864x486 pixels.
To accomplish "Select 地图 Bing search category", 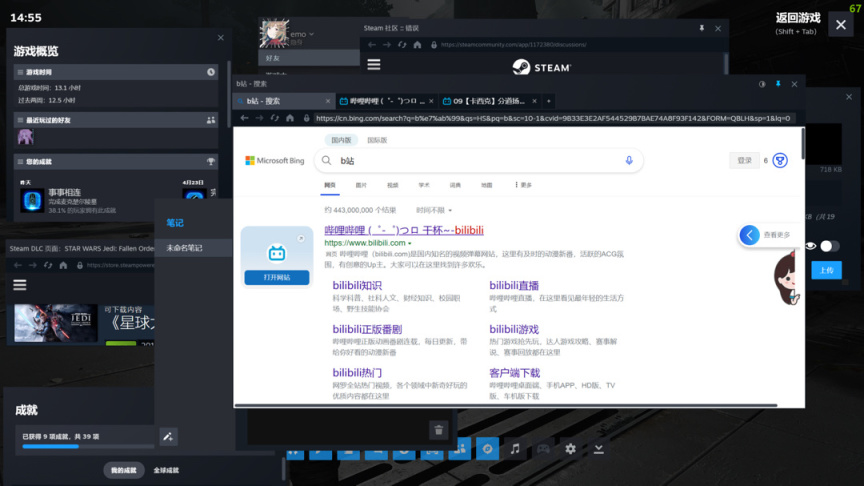I will [x=487, y=185].
